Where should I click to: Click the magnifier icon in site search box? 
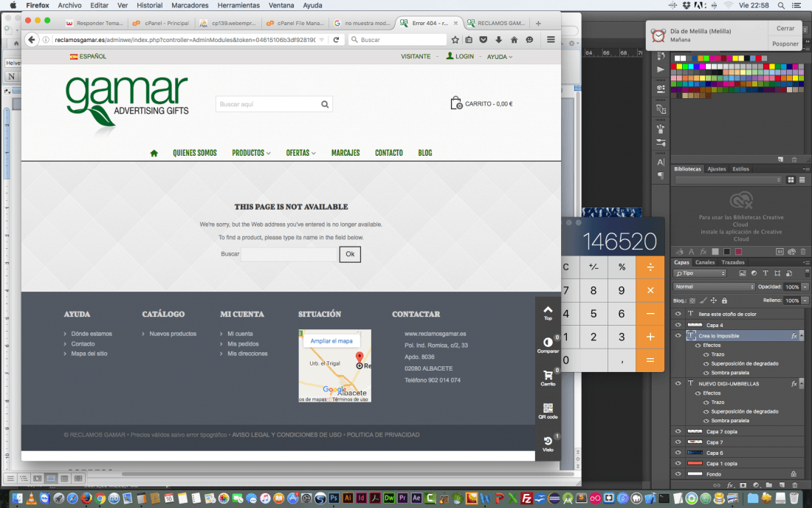325,104
